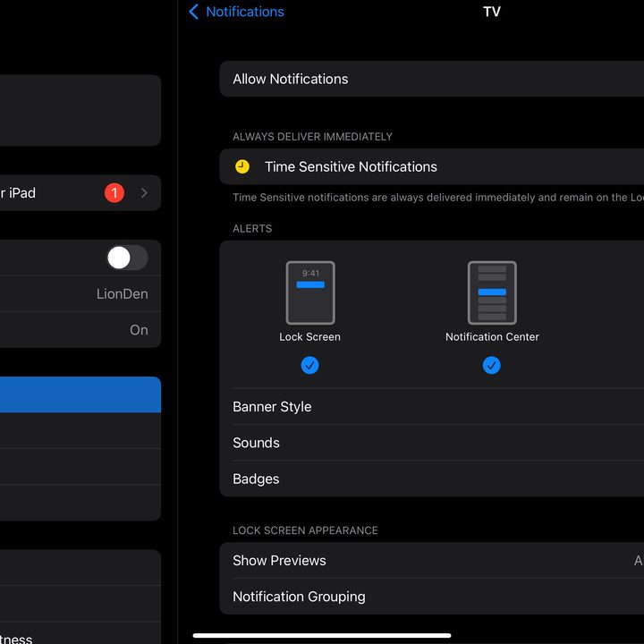
Task: Tap the Notification Center preview thumbnail
Action: pyautogui.click(x=492, y=292)
